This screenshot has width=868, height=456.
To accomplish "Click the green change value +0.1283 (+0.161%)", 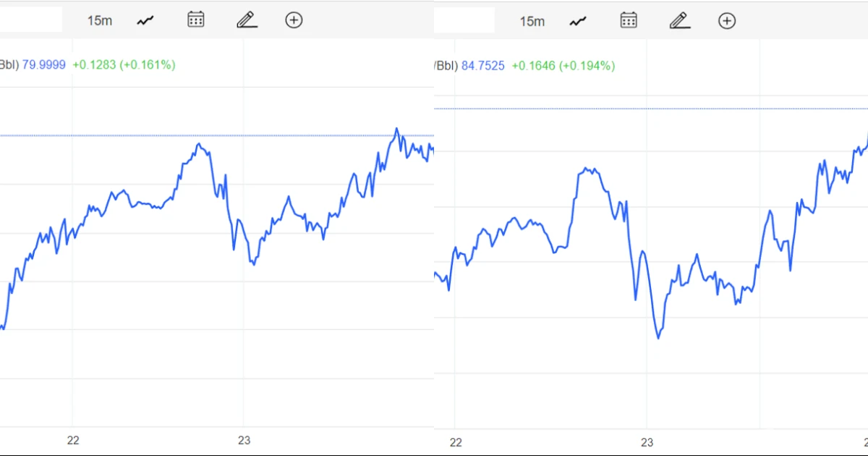I will coord(124,64).
